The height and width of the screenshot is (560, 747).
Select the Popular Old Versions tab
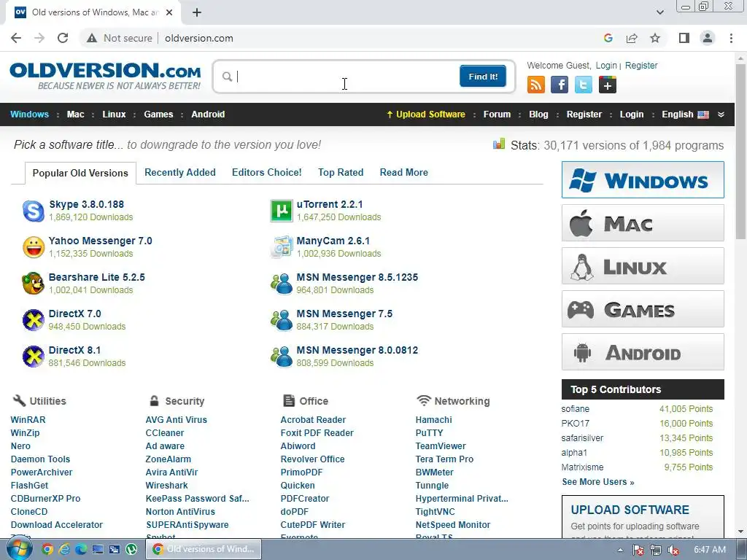click(80, 173)
